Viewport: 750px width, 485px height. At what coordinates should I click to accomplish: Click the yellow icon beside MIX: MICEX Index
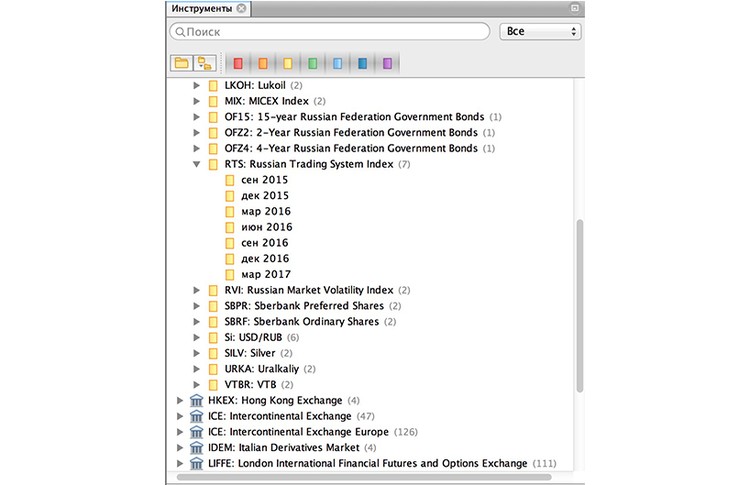click(x=213, y=101)
